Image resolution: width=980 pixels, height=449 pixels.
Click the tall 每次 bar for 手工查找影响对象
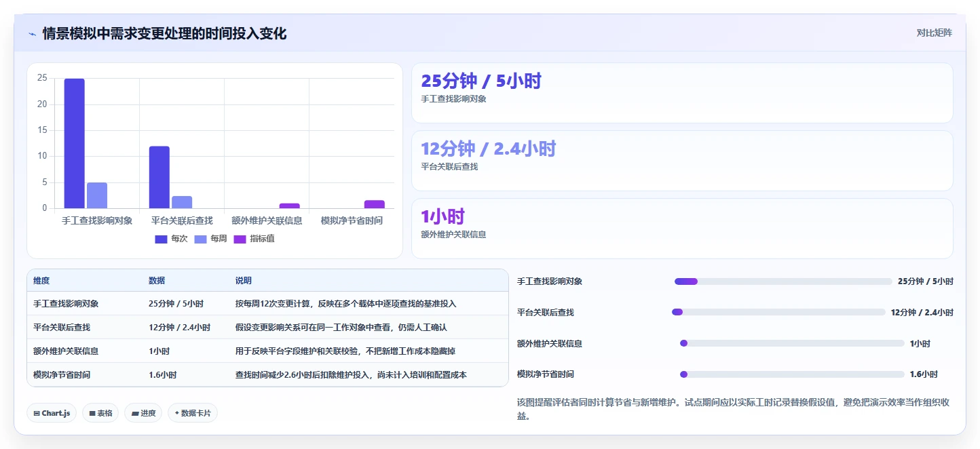click(x=75, y=144)
